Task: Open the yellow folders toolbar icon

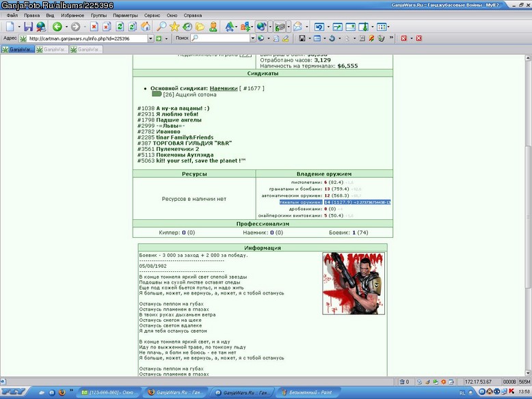Action: tap(200, 27)
